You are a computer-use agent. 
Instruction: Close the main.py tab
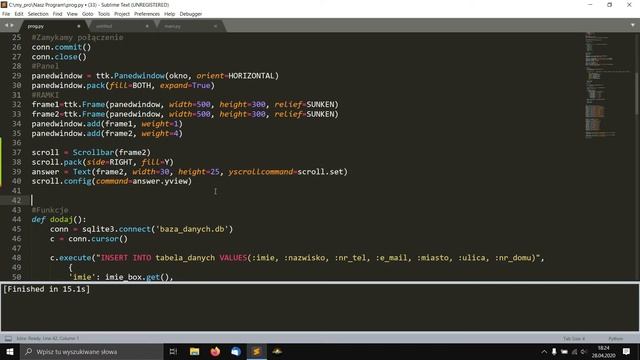[215, 26]
